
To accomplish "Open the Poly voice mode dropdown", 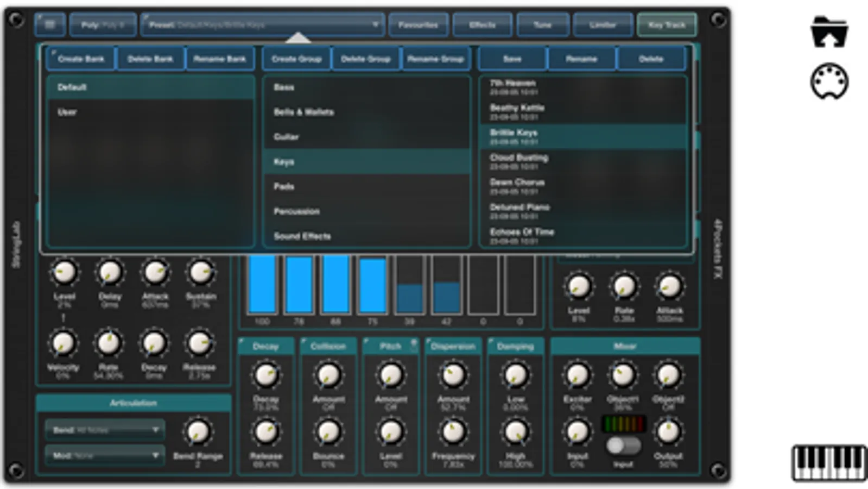I will [103, 24].
